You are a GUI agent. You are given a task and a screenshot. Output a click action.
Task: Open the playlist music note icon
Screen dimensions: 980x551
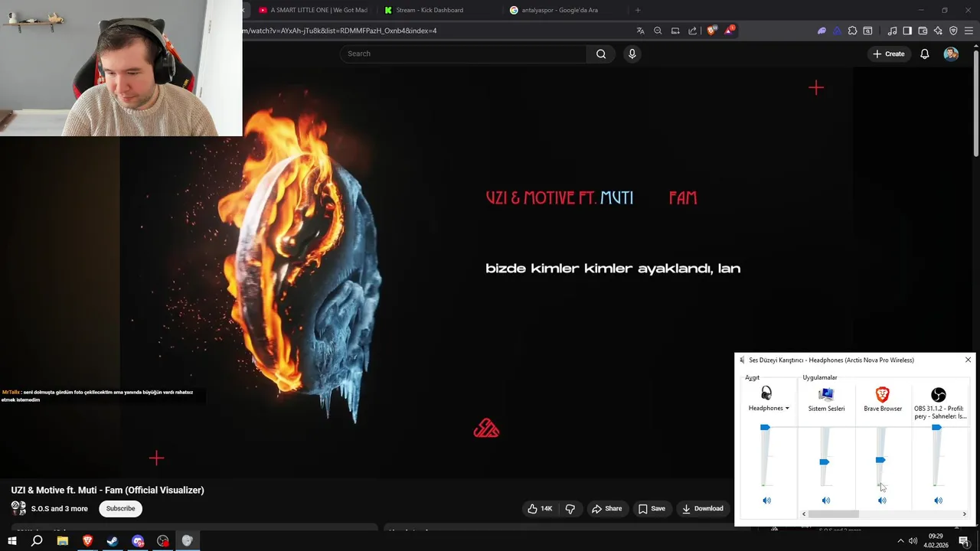click(x=892, y=31)
